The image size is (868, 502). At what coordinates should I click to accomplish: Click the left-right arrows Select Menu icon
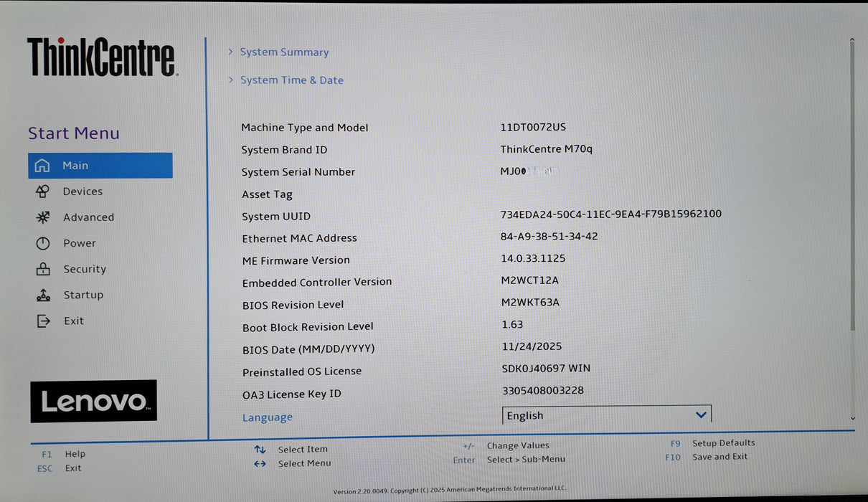(x=260, y=463)
